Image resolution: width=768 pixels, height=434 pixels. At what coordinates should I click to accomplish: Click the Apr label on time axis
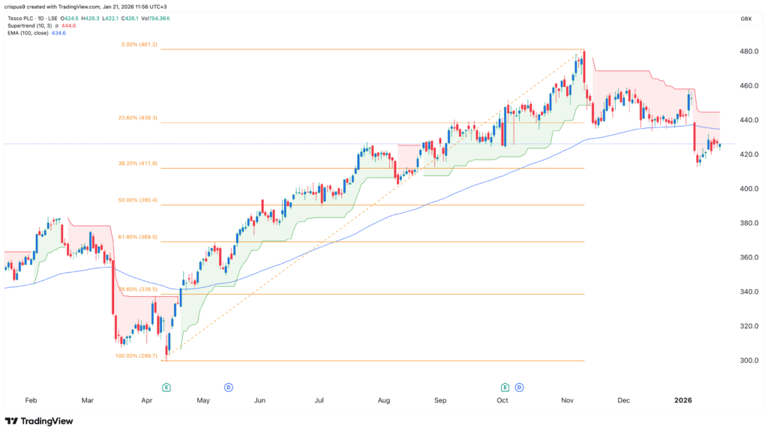[x=146, y=400]
